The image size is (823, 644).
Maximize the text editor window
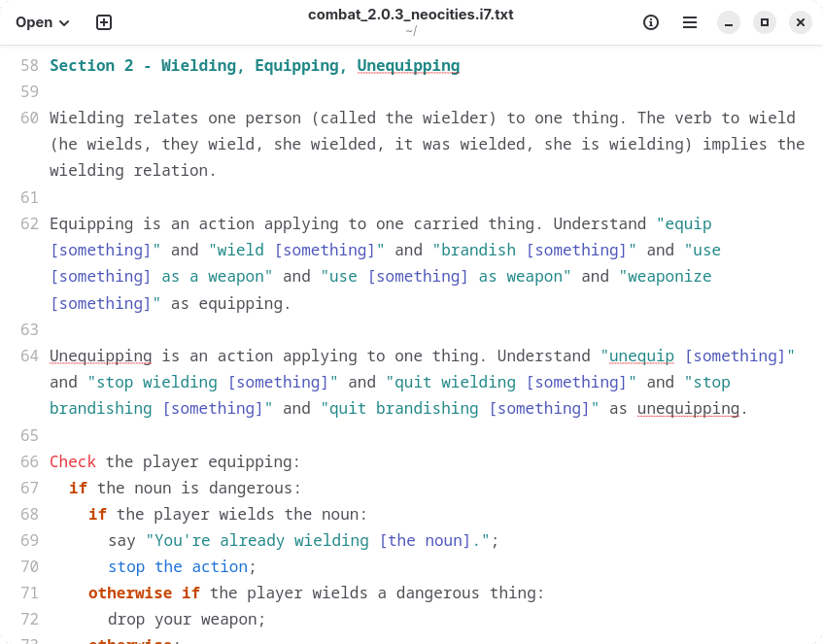(765, 22)
